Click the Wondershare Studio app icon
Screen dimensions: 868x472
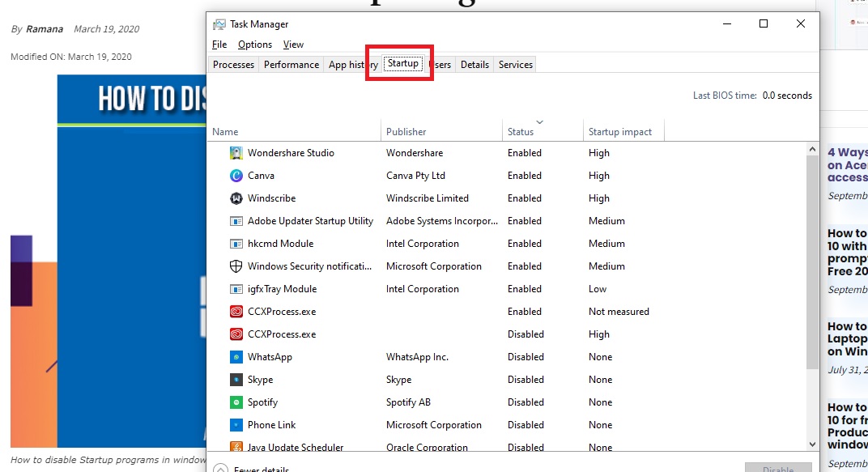(x=236, y=153)
